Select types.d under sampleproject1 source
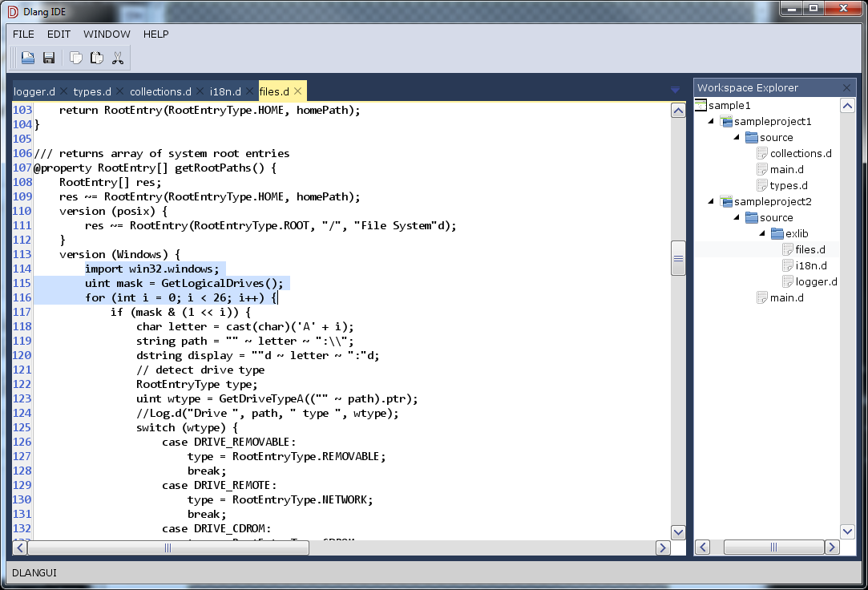Viewport: 868px width, 590px height. click(788, 185)
